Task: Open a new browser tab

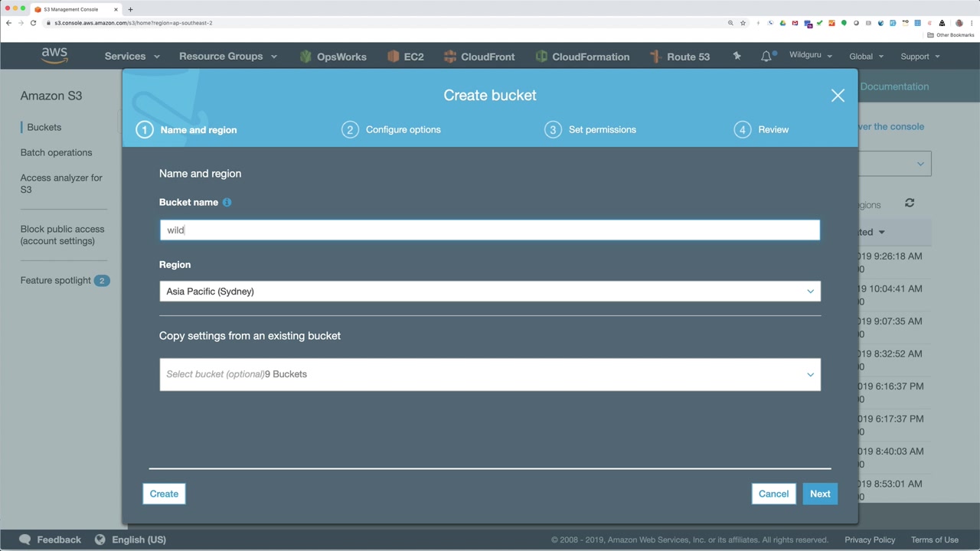Action: click(130, 9)
